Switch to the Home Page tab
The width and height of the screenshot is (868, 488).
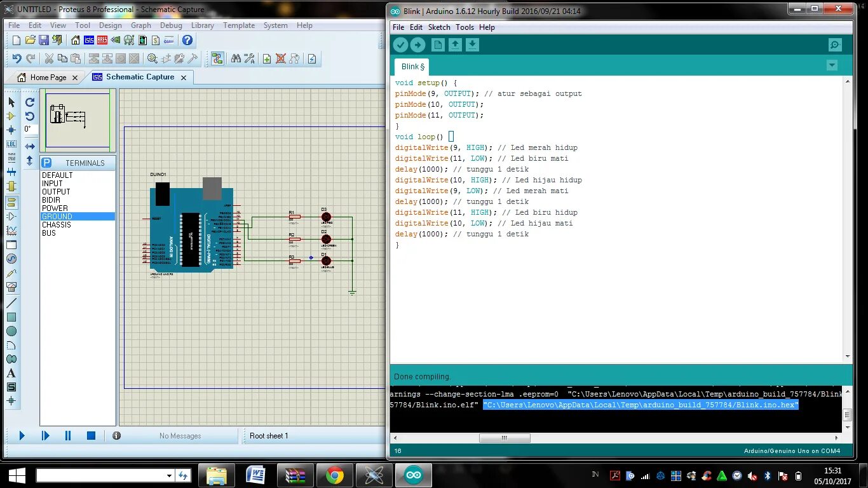[x=48, y=77]
